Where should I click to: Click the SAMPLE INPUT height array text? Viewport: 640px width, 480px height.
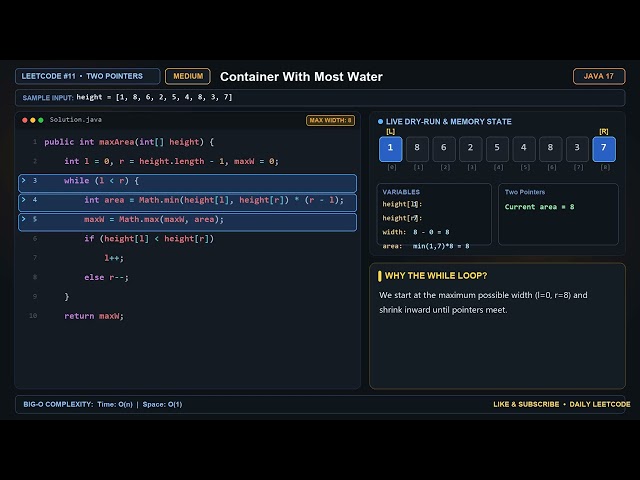(154, 97)
